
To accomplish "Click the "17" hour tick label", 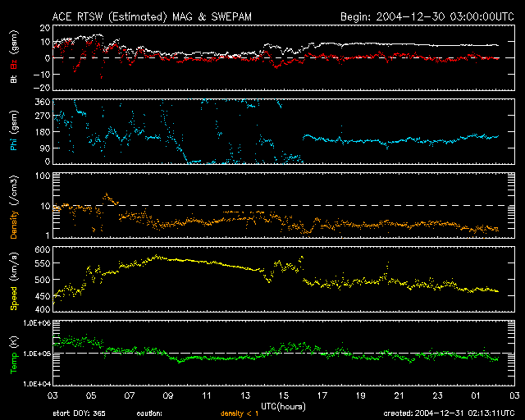I will click(322, 395).
